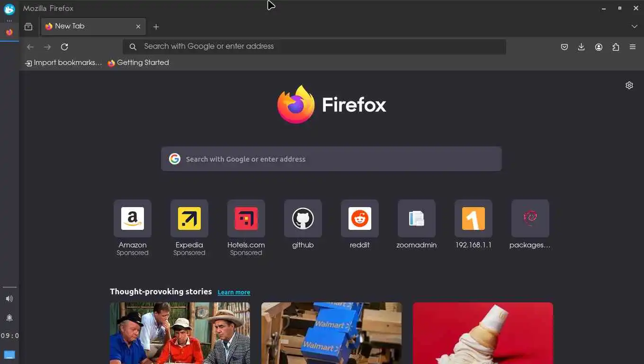Open the story thumbnail with four men

click(x=180, y=333)
